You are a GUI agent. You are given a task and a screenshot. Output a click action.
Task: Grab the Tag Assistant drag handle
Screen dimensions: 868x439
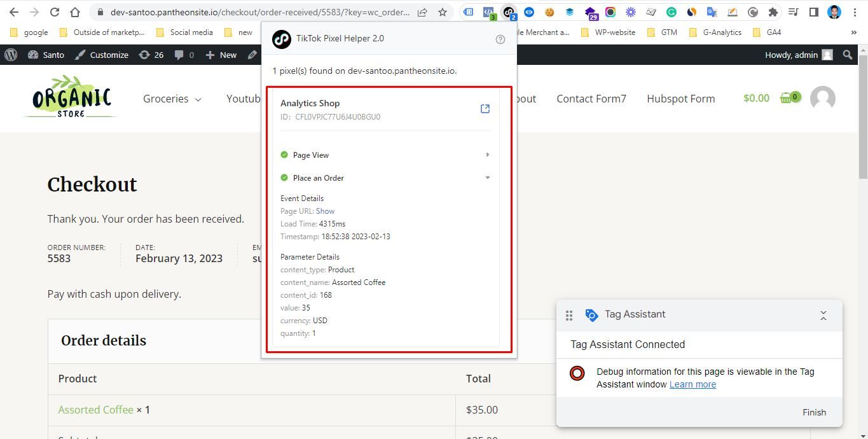(x=569, y=315)
